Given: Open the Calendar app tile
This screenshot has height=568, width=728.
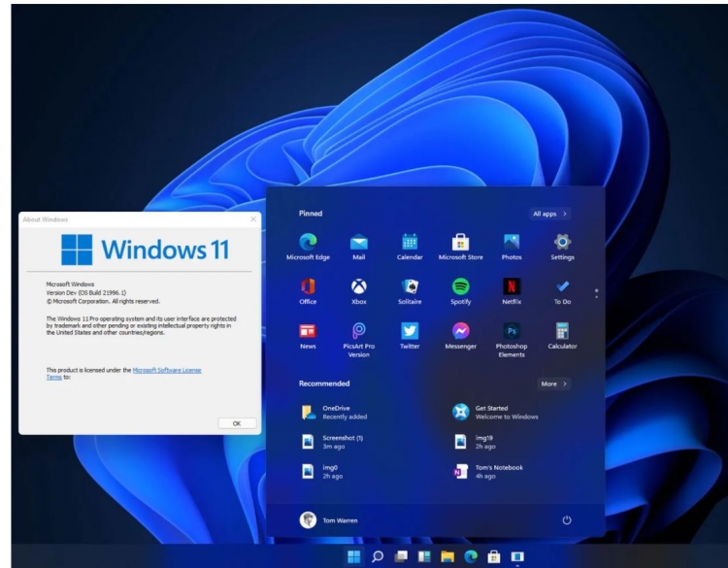Looking at the screenshot, I should coord(410,241).
